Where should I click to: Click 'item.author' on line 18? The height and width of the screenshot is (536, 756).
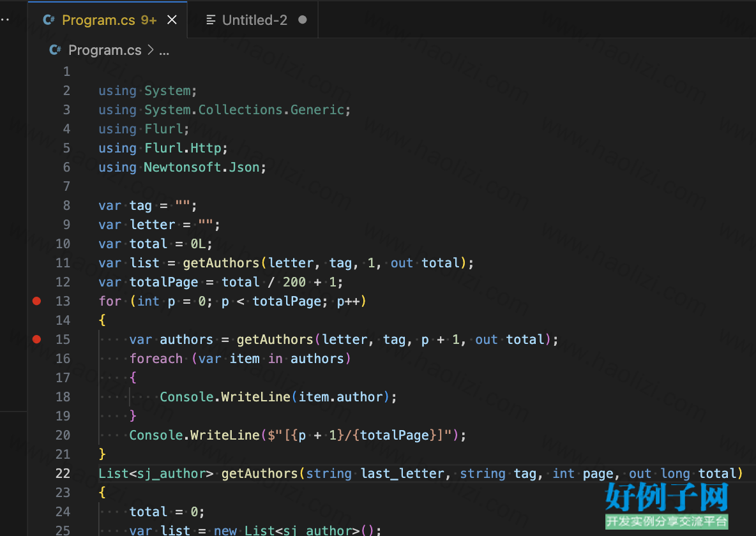click(340, 397)
